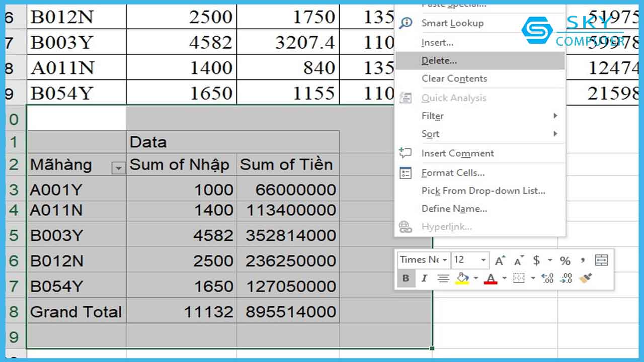Toggle Italic in the mini toolbar

pos(424,278)
